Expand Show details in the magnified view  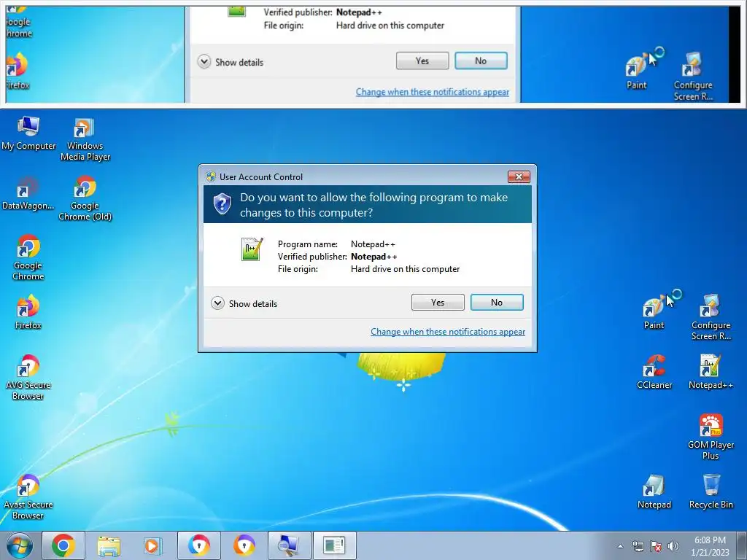click(231, 62)
